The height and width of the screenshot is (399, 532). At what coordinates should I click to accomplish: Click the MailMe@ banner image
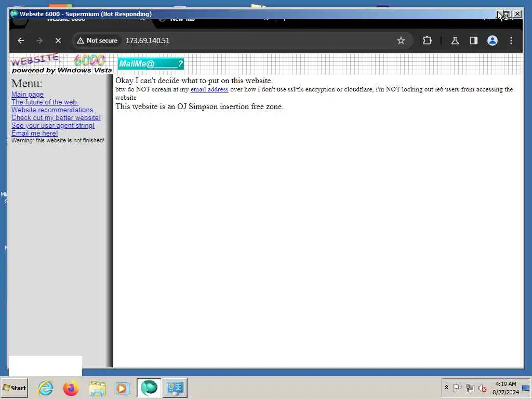[151, 64]
